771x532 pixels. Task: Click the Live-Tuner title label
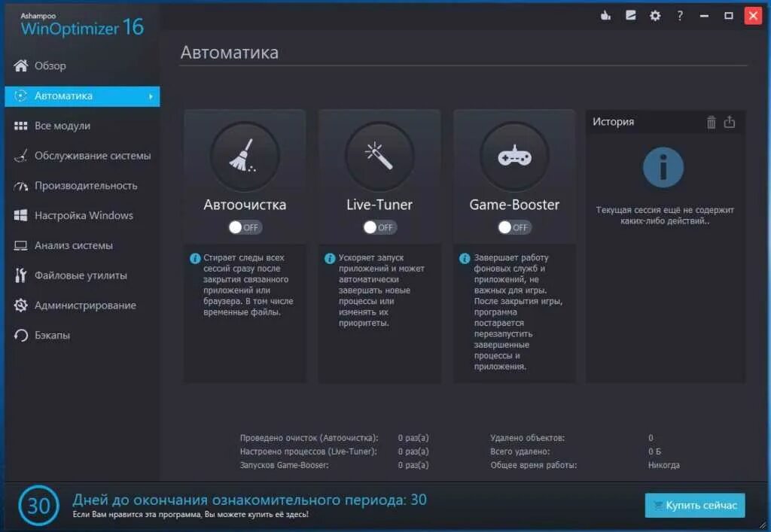379,205
